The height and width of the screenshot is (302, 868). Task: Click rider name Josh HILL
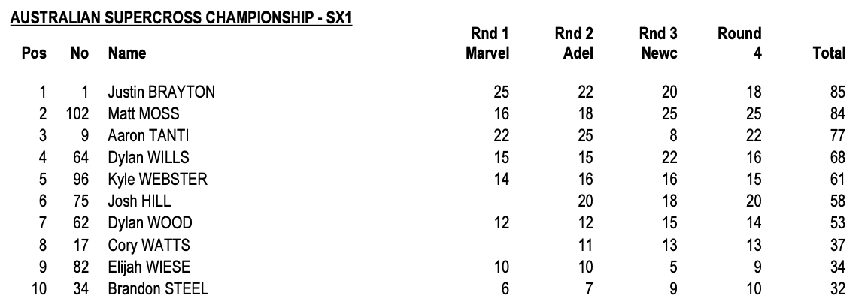tap(139, 201)
